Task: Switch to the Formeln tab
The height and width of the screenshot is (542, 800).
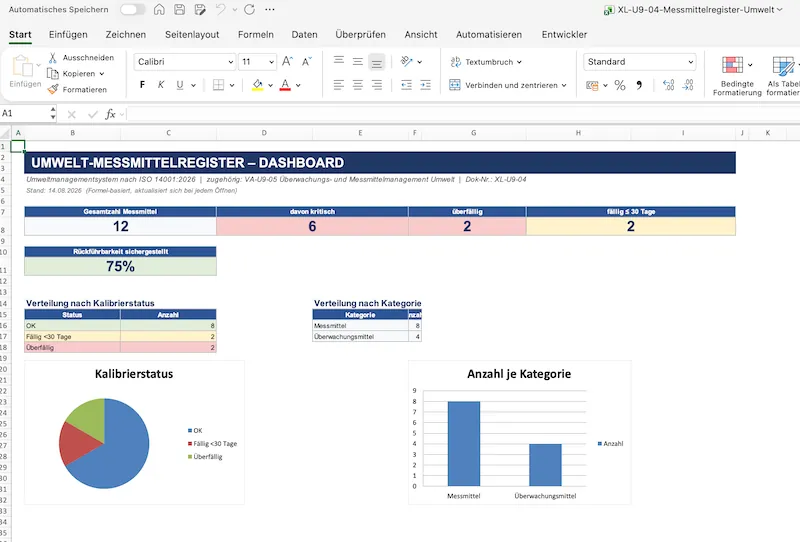Action: [x=256, y=34]
